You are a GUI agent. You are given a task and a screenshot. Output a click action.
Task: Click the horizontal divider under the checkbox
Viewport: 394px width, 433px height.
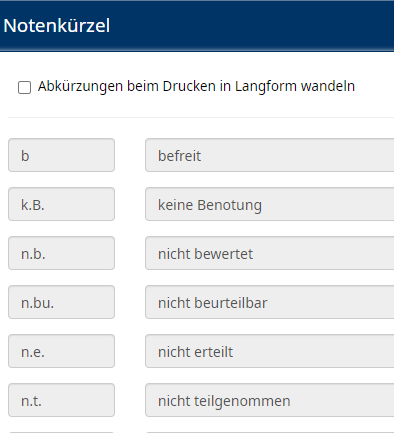[x=201, y=117]
